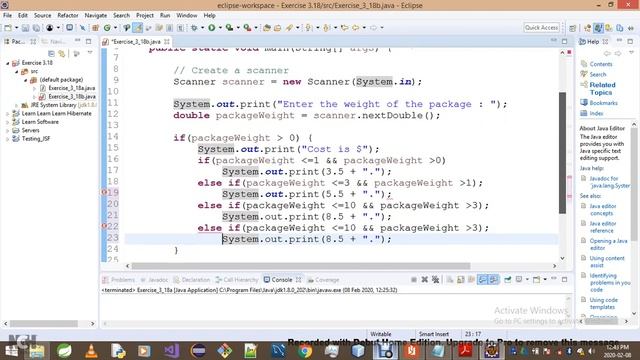Click the Open Type icon in toolbar
This screenshot has height=360, width=640.
coord(267,28)
